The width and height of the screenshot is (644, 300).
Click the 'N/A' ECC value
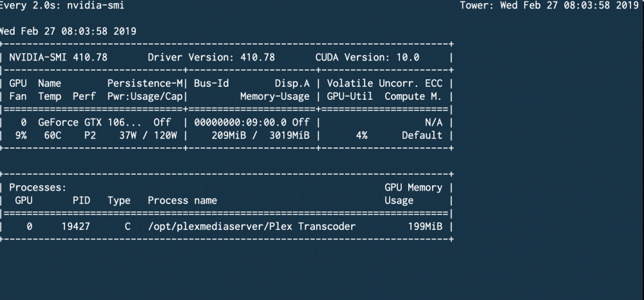[433, 122]
